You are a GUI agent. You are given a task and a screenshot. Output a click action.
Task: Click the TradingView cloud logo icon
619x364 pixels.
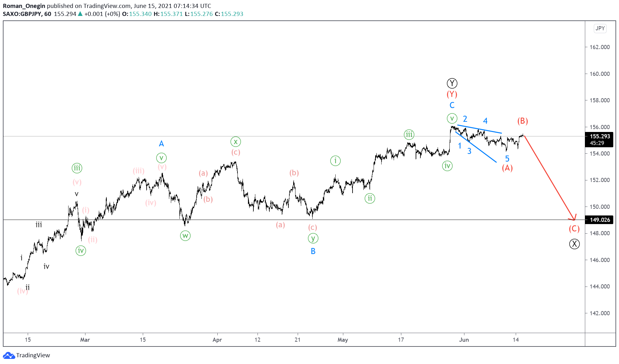[9, 355]
